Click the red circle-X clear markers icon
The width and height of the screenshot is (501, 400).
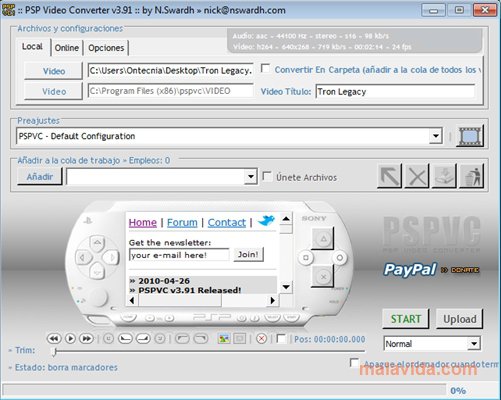click(x=262, y=339)
